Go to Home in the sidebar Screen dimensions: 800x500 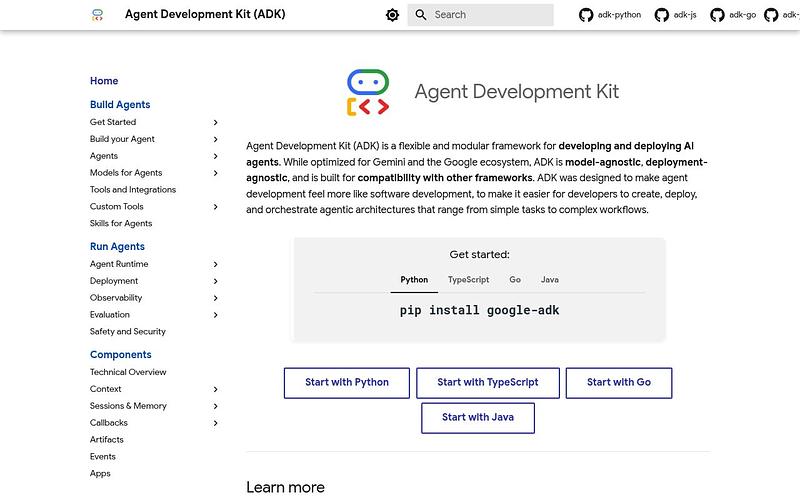click(104, 81)
